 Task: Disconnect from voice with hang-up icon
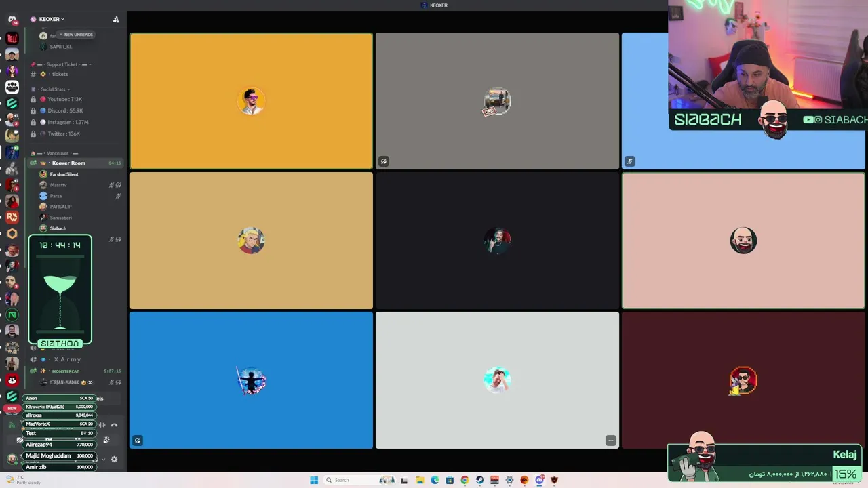(x=114, y=425)
